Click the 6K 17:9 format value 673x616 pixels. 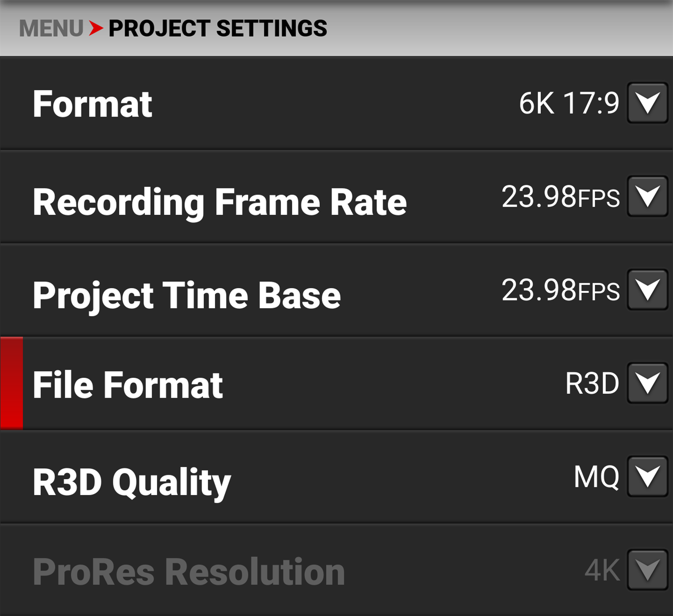click(569, 103)
